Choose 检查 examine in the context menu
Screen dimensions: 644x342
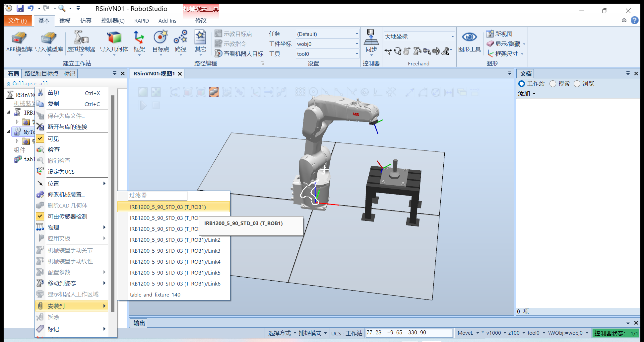pyautogui.click(x=72, y=150)
